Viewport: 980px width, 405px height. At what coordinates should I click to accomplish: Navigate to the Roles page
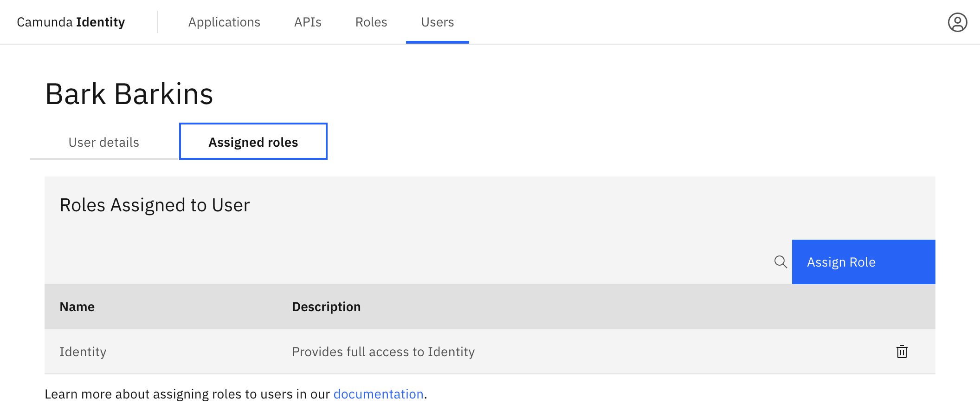pyautogui.click(x=371, y=22)
